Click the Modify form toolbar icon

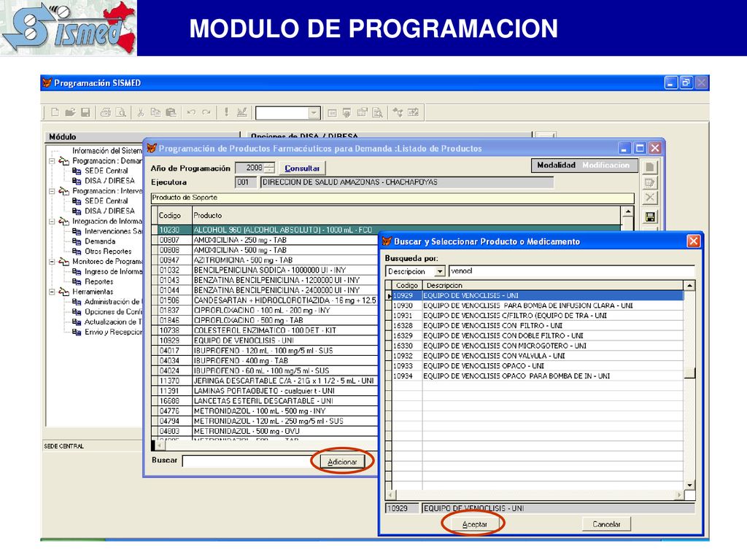[x=242, y=112]
